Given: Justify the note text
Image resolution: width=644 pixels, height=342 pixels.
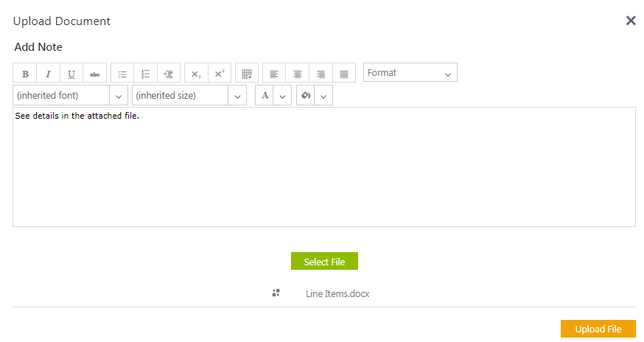Looking at the screenshot, I should pyautogui.click(x=344, y=73).
